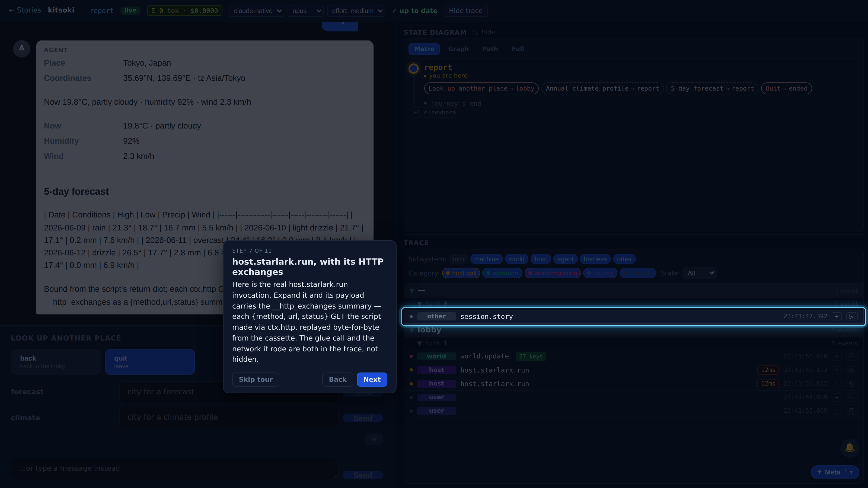The height and width of the screenshot is (488, 868).
Task: Collapse the dash trace group triangle
Action: click(x=412, y=291)
